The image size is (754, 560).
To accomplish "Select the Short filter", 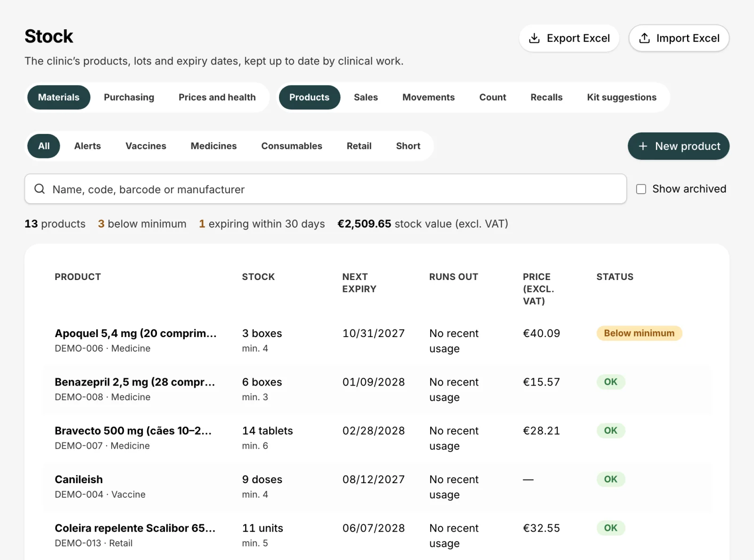I will point(408,146).
